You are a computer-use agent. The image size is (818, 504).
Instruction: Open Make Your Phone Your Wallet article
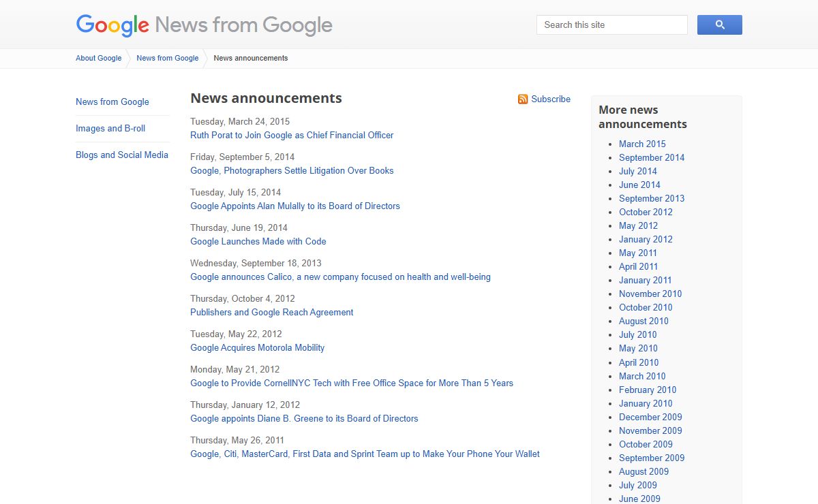point(365,454)
